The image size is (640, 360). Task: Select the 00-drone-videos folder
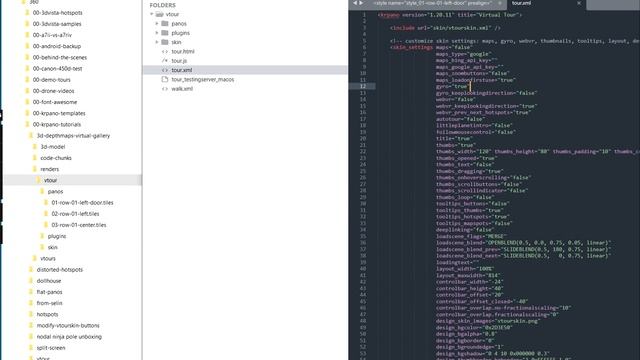53,91
